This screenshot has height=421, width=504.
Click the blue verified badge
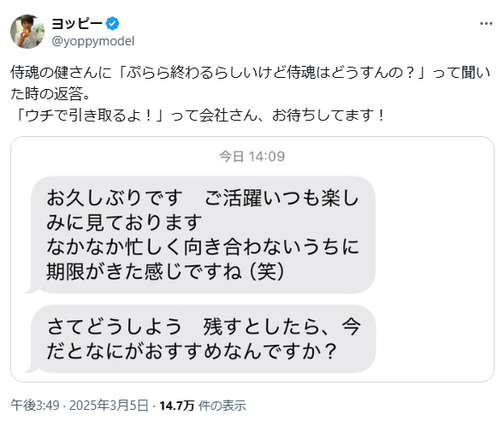click(112, 23)
